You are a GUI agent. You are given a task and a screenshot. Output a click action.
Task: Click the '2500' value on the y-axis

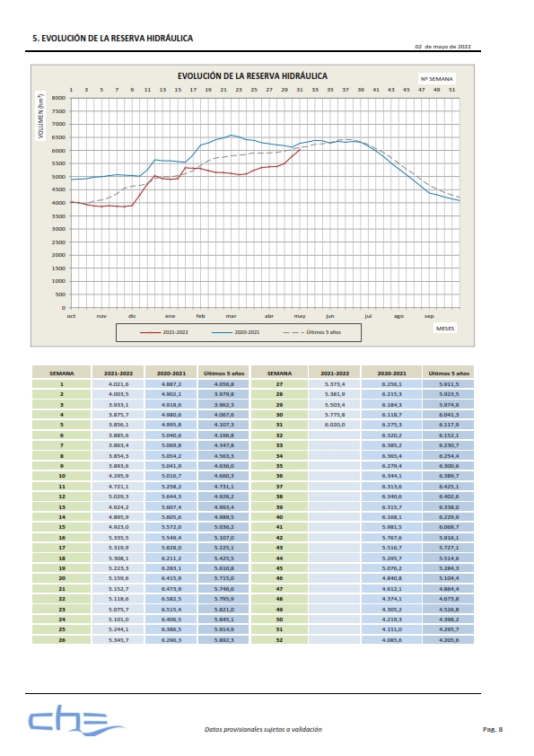pos(58,242)
